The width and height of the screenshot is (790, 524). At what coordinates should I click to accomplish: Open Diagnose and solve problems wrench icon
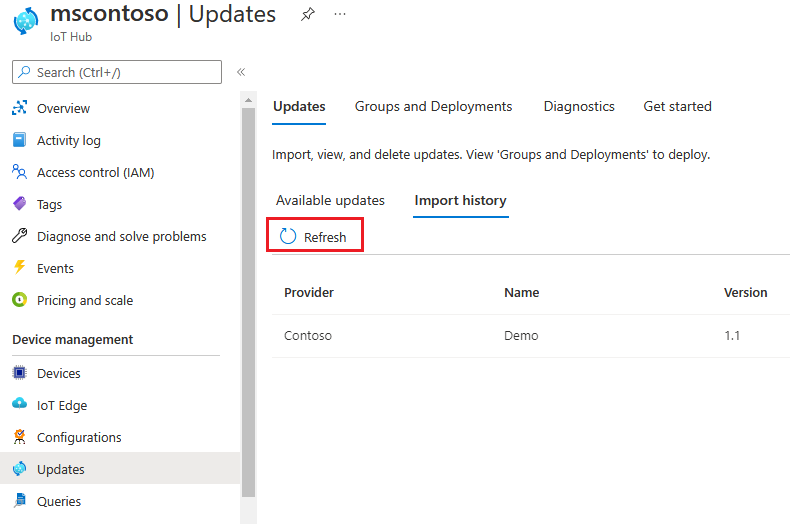[x=19, y=236]
